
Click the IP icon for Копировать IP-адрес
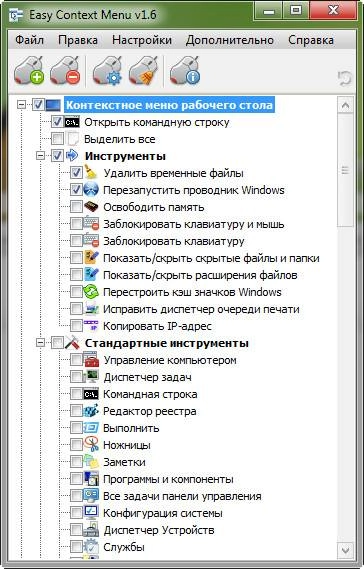coord(91,326)
